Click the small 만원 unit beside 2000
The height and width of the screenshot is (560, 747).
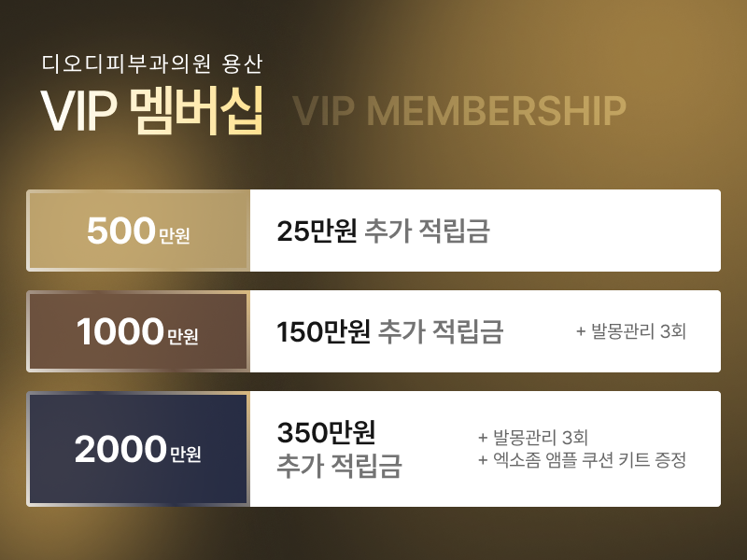point(186,455)
